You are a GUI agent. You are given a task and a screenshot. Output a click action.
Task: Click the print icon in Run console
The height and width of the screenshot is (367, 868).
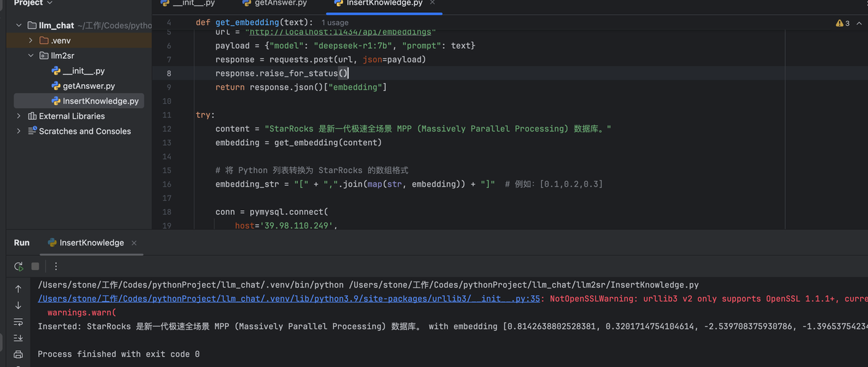click(x=18, y=354)
